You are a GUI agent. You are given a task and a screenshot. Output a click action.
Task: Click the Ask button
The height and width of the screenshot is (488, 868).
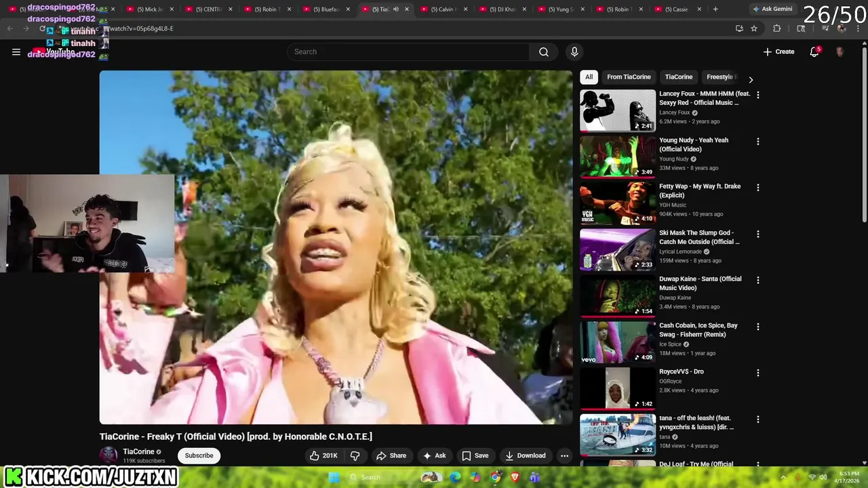[x=434, y=455]
